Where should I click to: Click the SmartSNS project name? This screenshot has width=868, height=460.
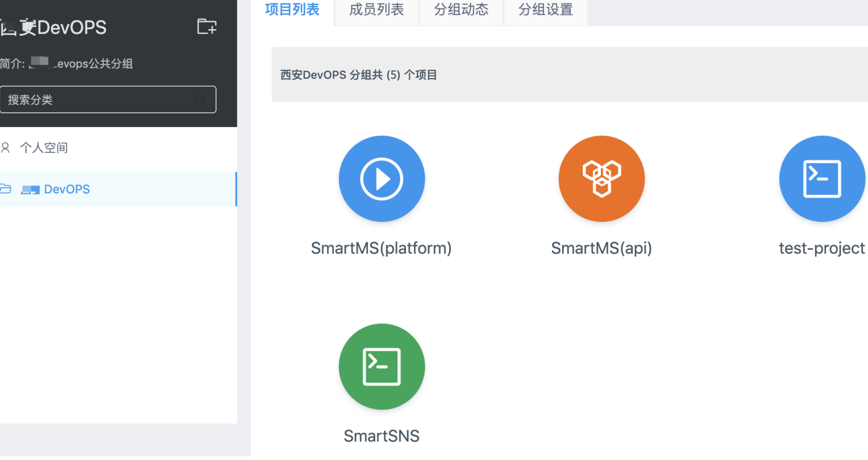point(382,436)
